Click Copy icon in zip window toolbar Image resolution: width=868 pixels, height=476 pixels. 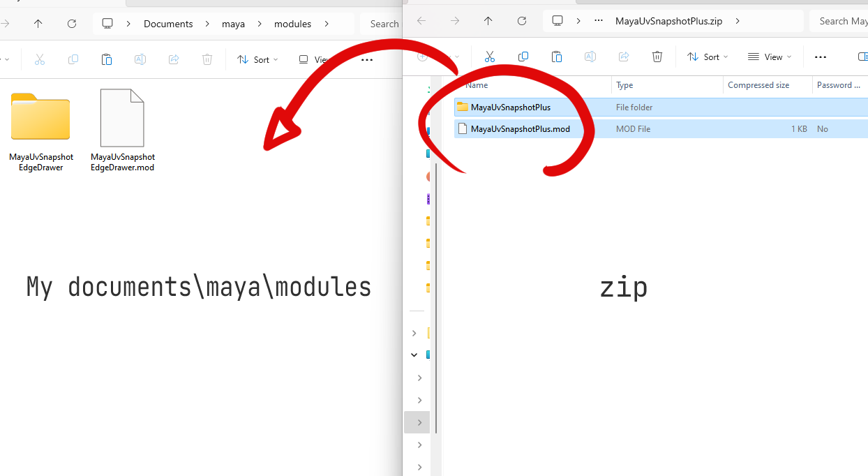point(523,57)
